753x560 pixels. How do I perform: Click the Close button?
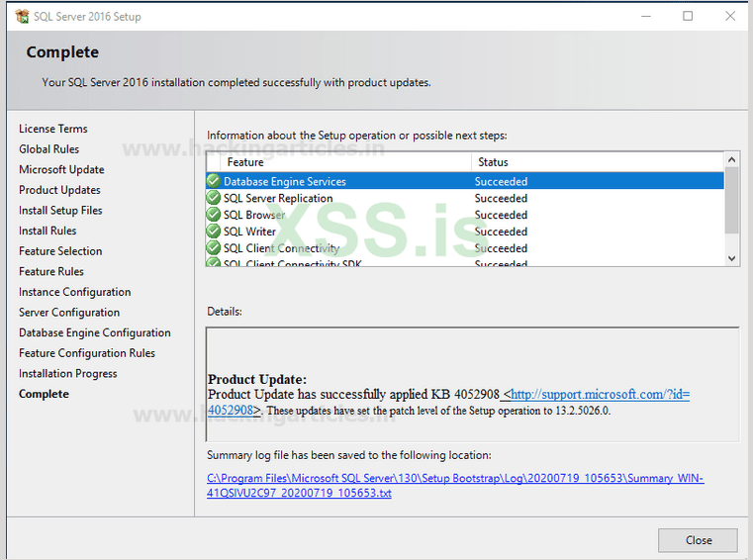click(698, 540)
